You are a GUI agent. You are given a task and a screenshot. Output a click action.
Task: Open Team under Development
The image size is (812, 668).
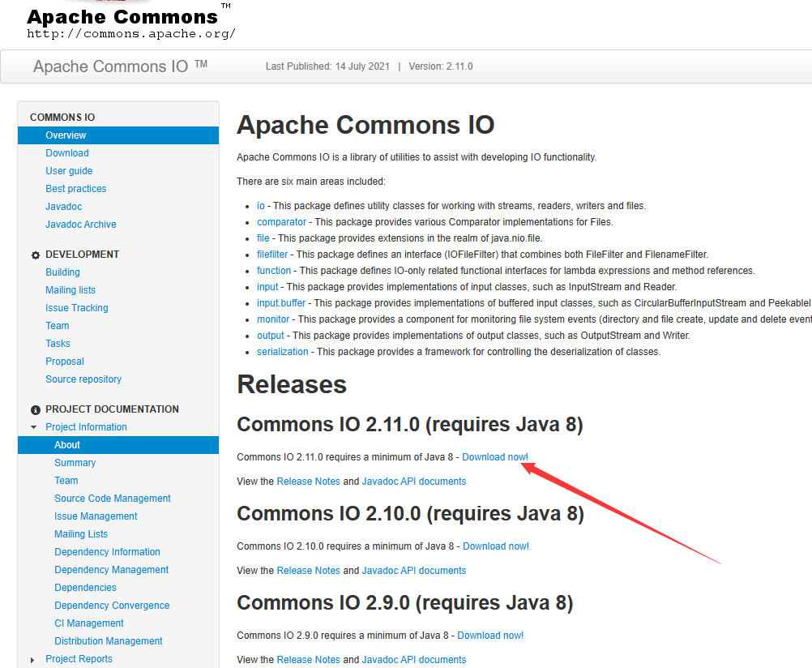pyautogui.click(x=57, y=325)
